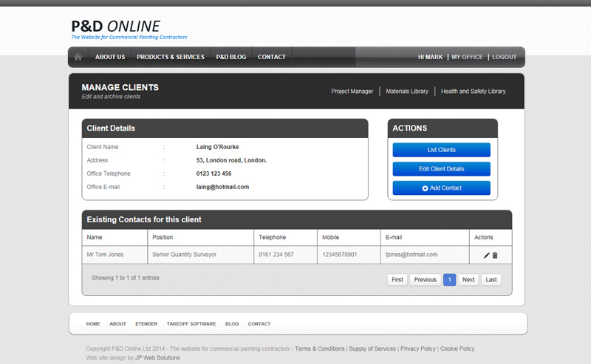
Task: Jump to Last page of contacts
Action: click(x=491, y=280)
